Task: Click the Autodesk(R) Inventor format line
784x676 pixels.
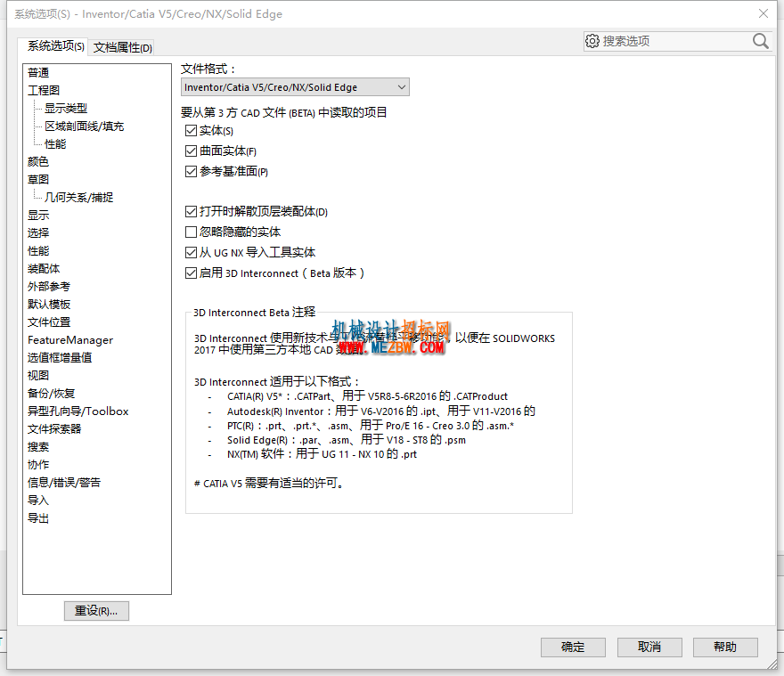Action: pos(381,411)
